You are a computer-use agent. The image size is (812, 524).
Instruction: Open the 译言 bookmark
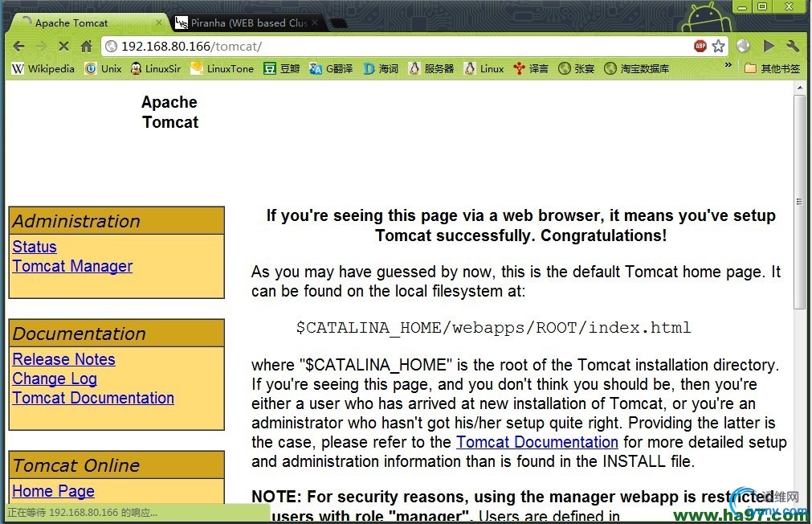531,68
